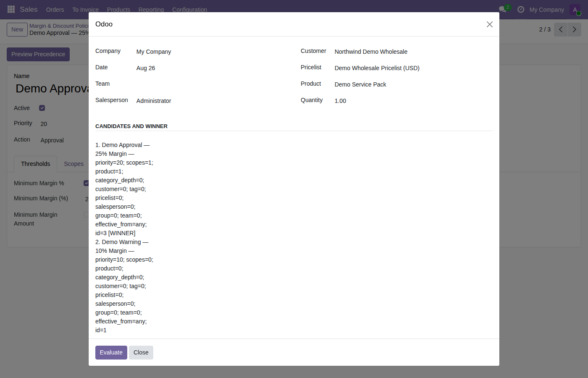Go to the next record arrow
The height and width of the screenshot is (378, 588).
click(x=575, y=29)
